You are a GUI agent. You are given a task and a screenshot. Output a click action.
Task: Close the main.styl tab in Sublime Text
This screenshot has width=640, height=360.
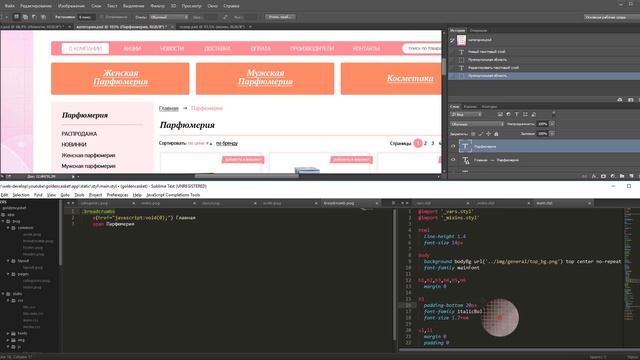tap(589, 203)
